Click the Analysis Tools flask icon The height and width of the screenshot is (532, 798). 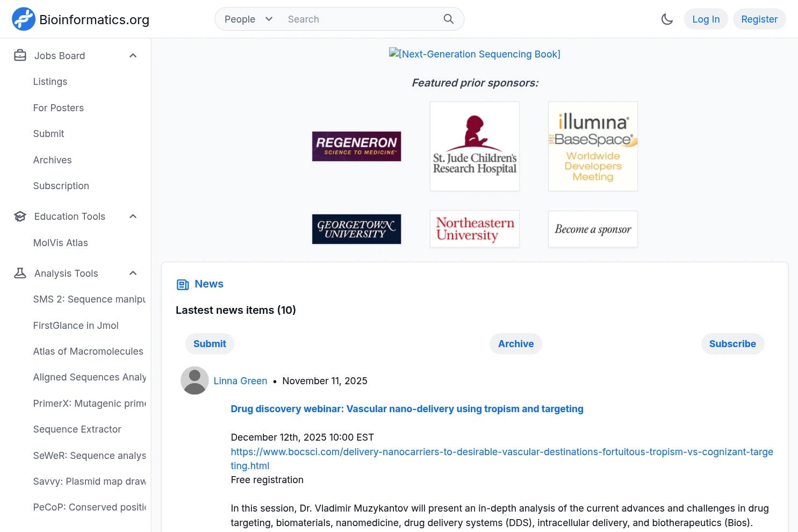pos(20,274)
